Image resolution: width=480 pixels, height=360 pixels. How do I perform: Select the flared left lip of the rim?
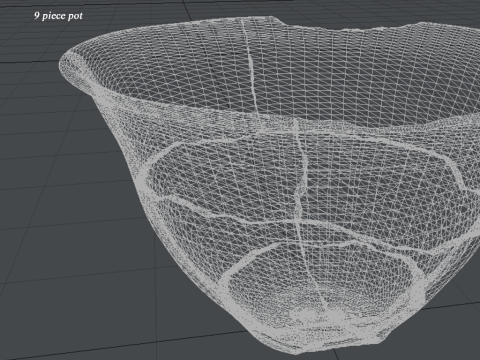[x=75, y=68]
